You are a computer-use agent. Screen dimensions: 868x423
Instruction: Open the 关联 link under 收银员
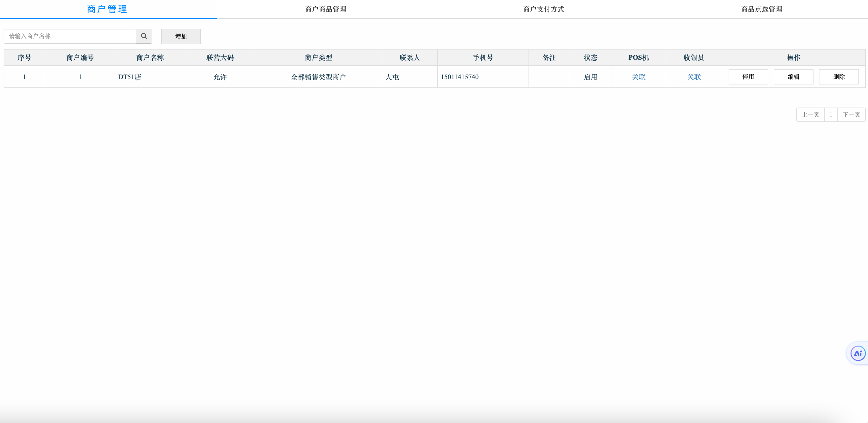[694, 77]
